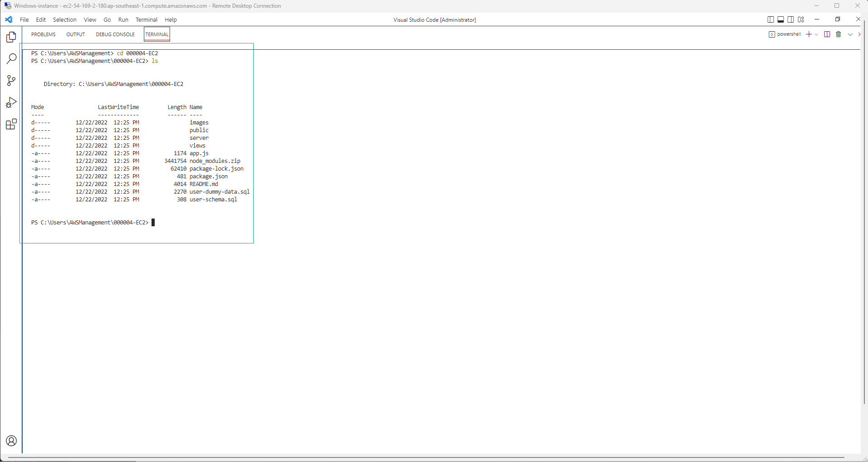Click 'app.js' file name in listing
This screenshot has height=462, width=868.
click(x=199, y=153)
